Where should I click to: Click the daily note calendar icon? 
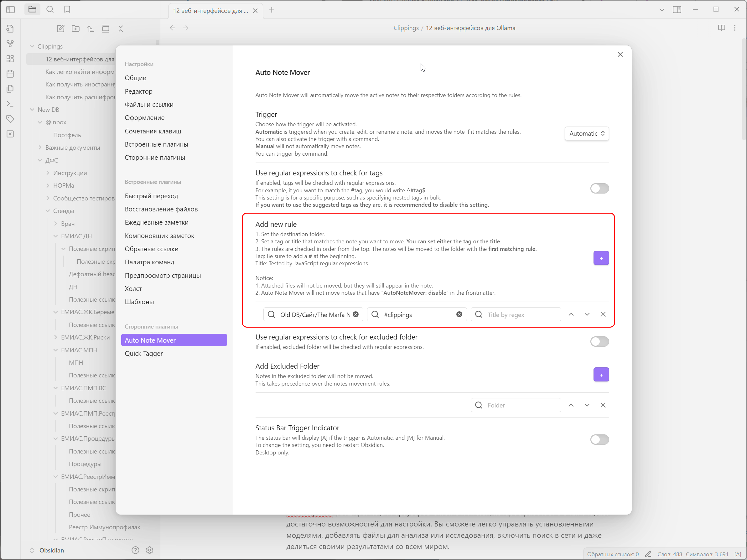click(10, 74)
